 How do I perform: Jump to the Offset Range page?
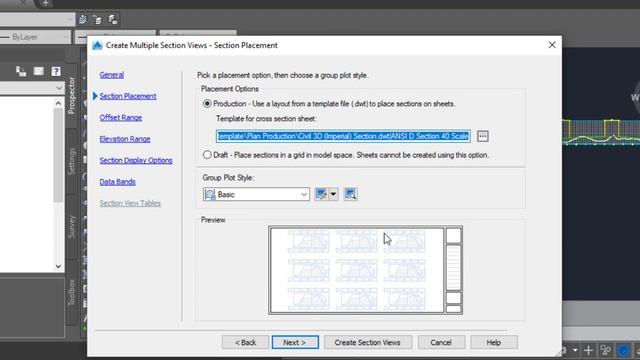(x=121, y=118)
